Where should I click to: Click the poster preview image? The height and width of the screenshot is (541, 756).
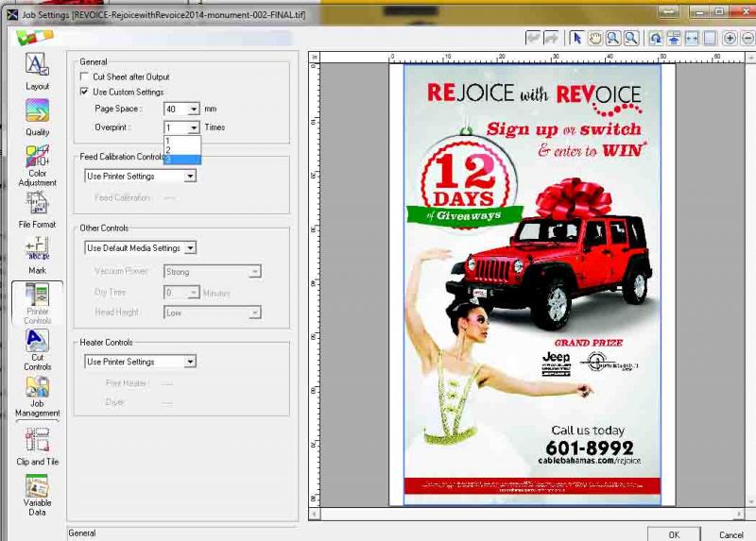click(532, 284)
